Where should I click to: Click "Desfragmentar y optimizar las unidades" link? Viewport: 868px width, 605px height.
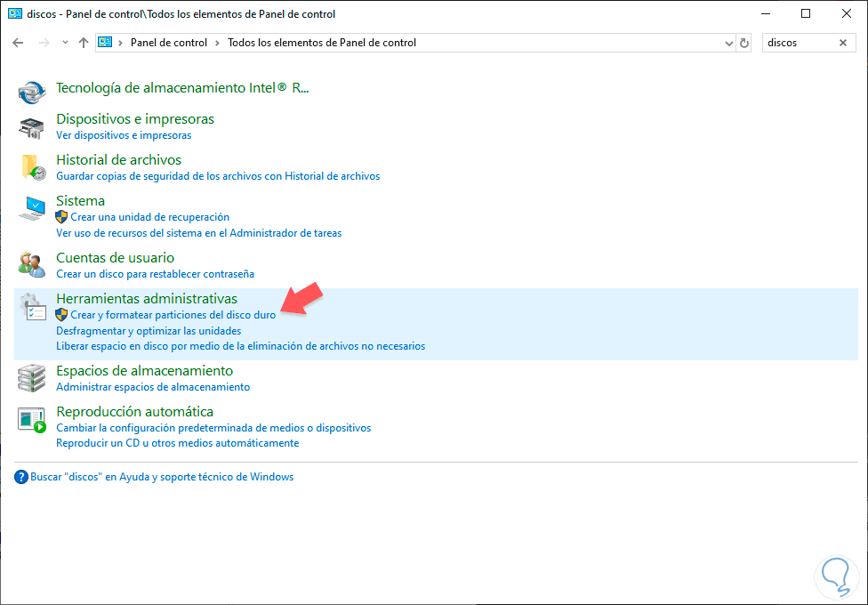[149, 331]
